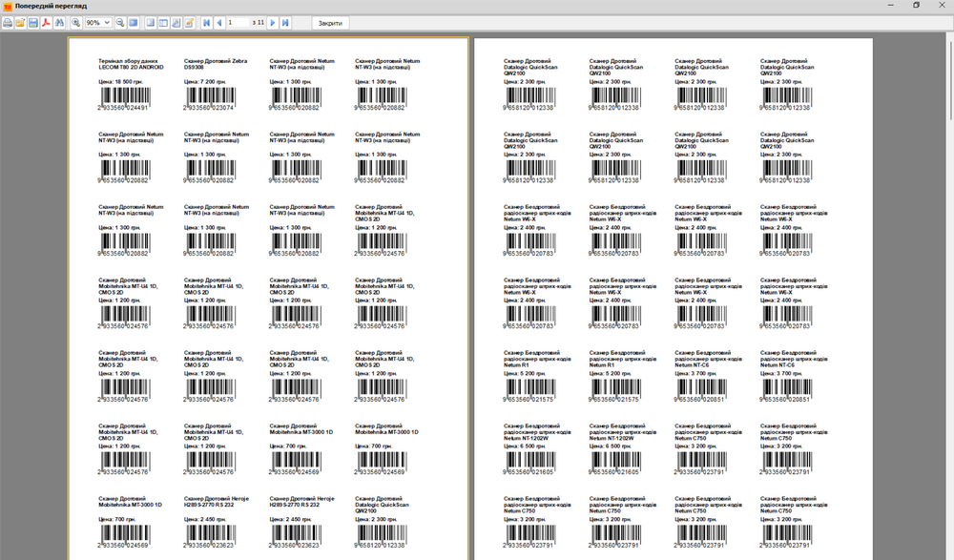Screen dimensions: 954x560
Task: Save the report using the floppy disk icon
Action: (x=33, y=22)
